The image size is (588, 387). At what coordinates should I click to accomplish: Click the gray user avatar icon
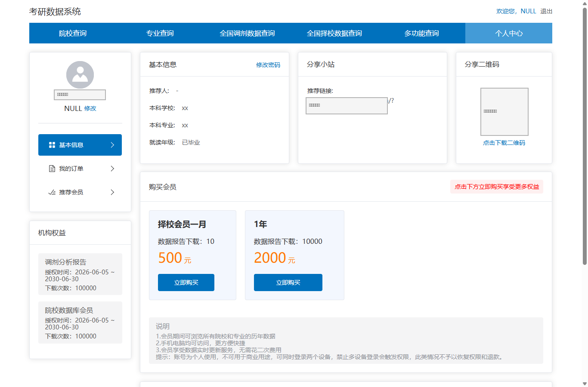(80, 75)
